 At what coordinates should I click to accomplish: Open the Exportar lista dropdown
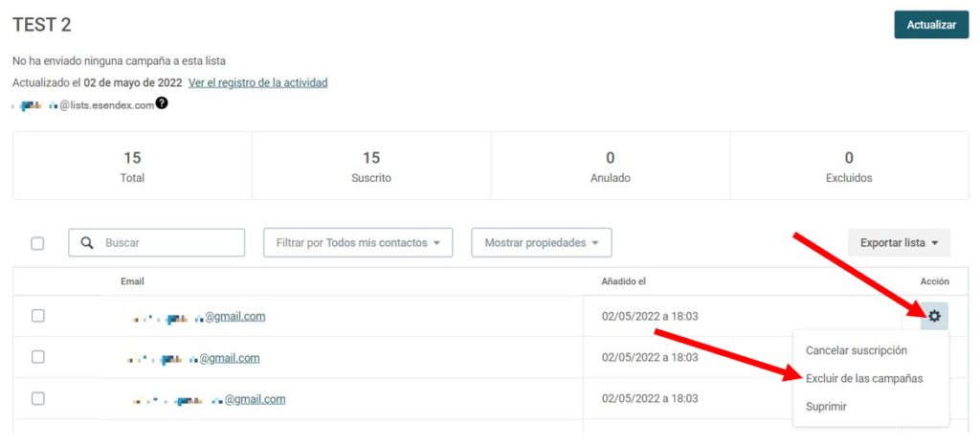[x=899, y=242]
